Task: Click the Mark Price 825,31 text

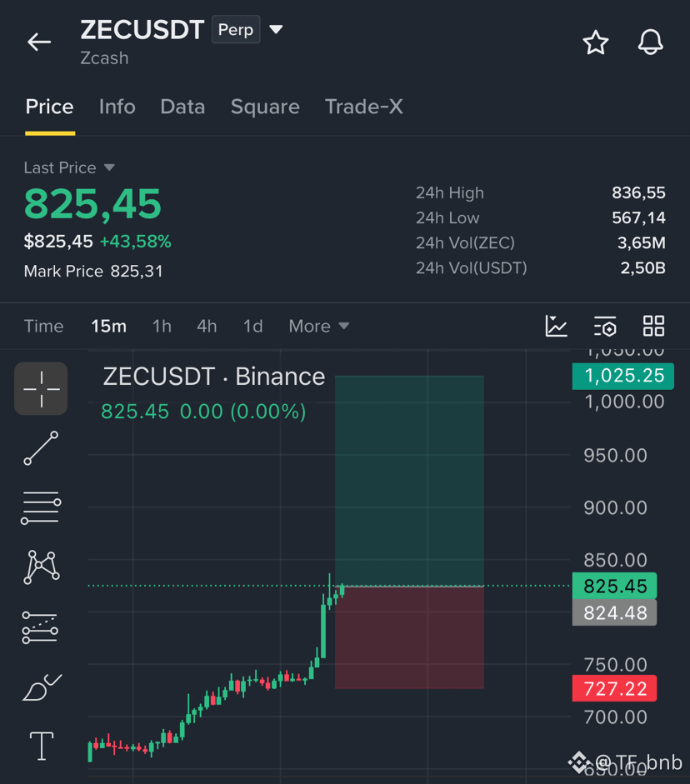Action: [x=93, y=271]
